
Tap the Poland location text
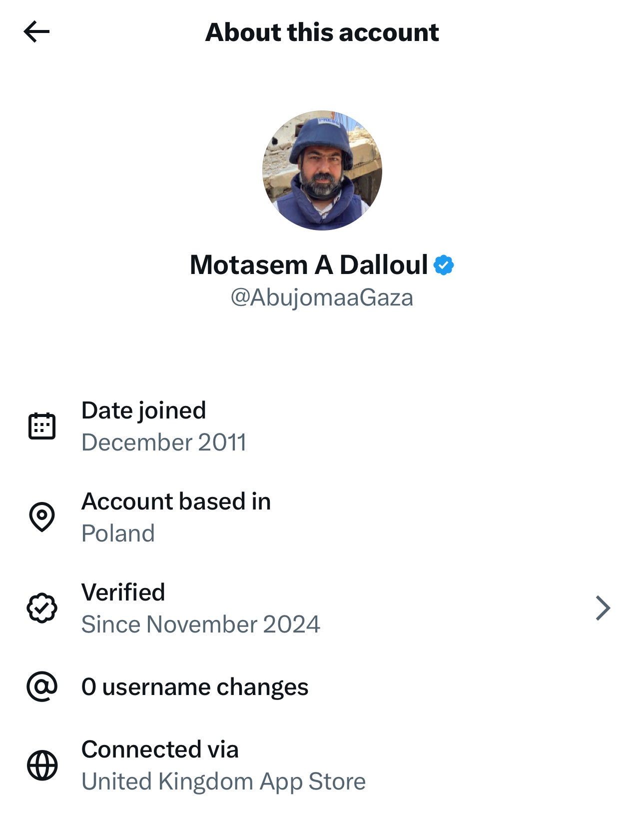pos(118,533)
